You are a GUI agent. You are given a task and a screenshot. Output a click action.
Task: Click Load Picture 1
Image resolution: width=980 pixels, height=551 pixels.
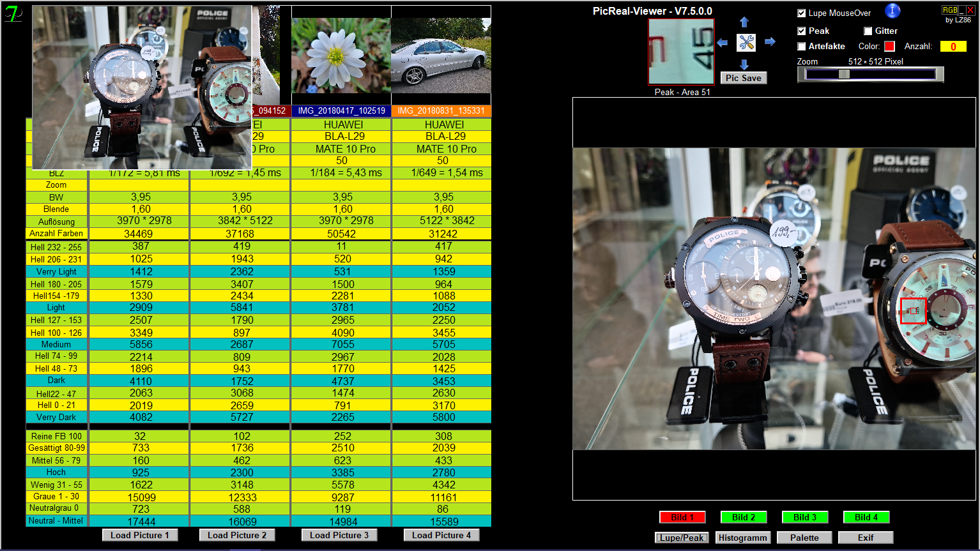click(x=140, y=535)
